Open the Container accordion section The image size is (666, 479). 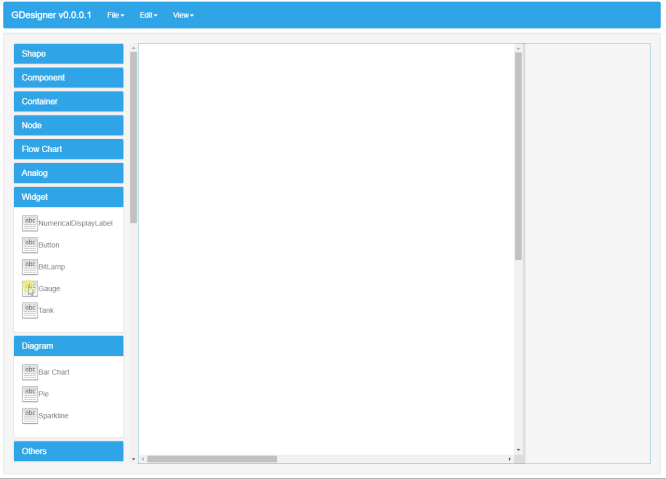coord(68,102)
